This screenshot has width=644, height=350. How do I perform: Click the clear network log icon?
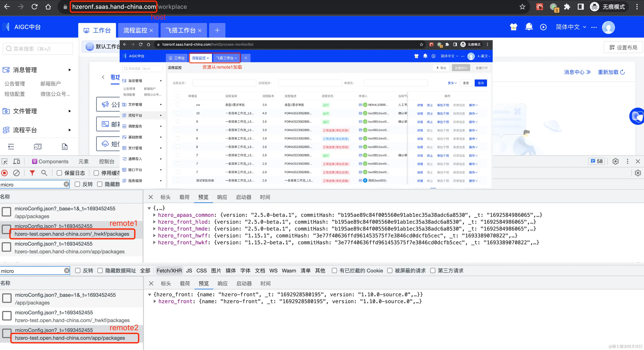16,173
